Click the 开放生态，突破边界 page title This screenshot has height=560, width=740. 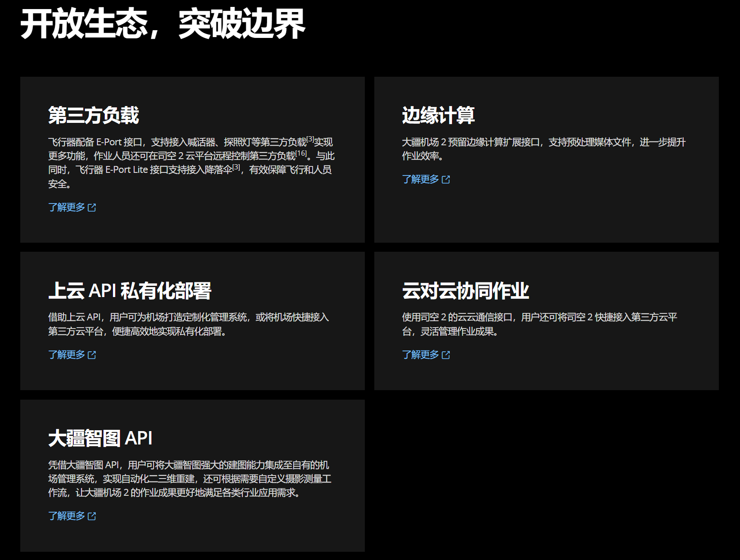tap(163, 24)
